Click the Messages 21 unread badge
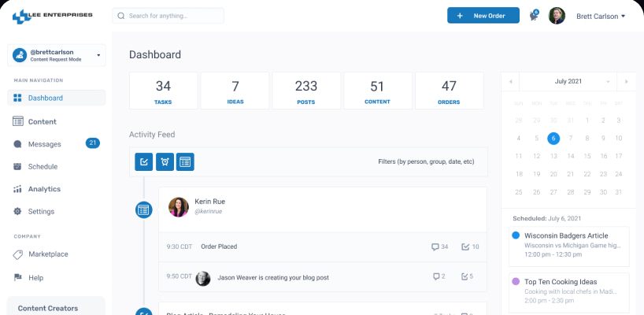Viewport: 644px width, 315px height. (92, 143)
